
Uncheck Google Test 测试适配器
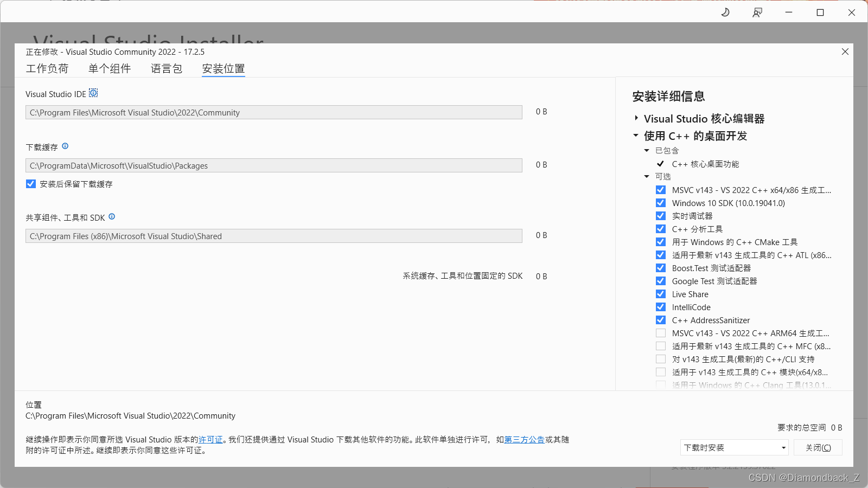(661, 281)
